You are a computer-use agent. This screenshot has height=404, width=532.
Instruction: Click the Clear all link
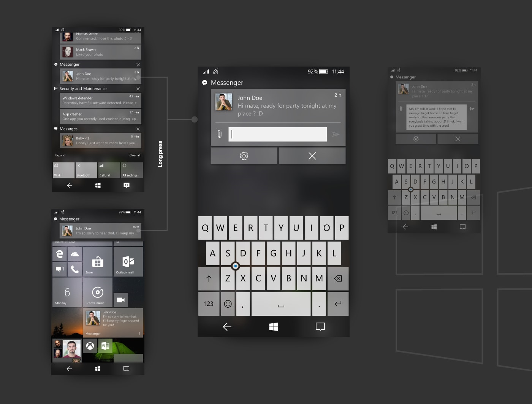coord(135,155)
